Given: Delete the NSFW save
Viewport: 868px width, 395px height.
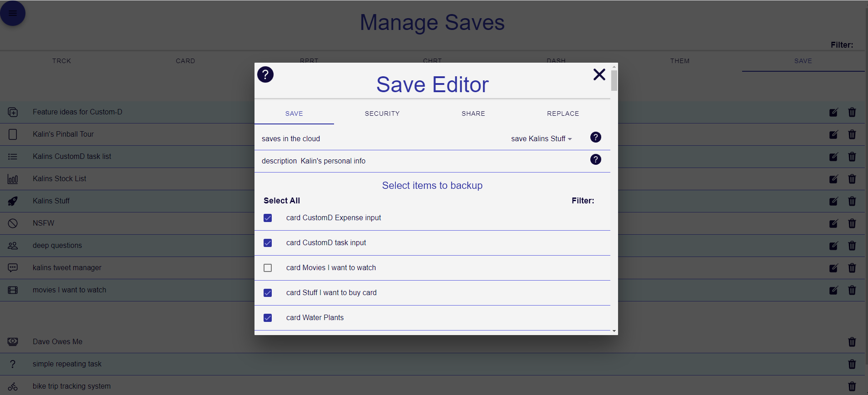Looking at the screenshot, I should coord(852,223).
